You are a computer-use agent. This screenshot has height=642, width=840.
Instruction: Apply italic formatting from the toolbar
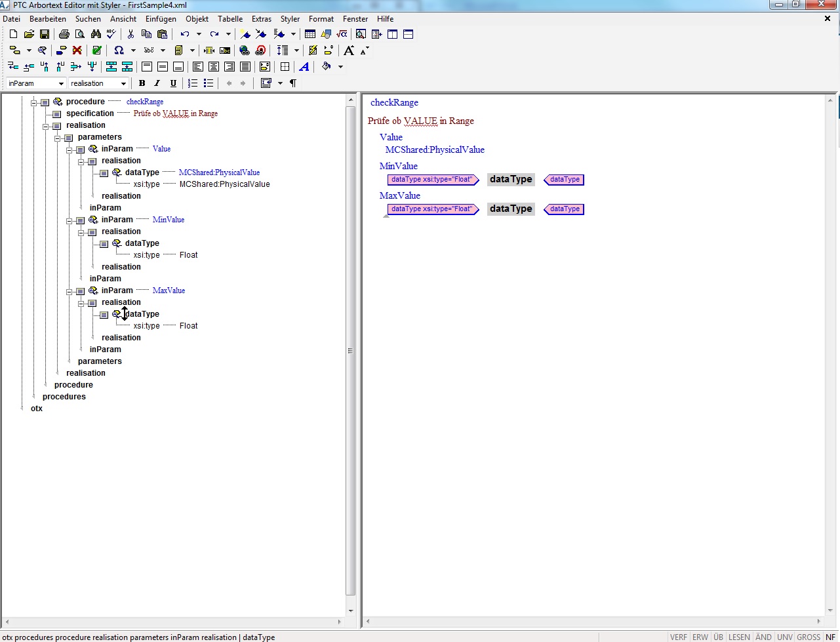tap(157, 83)
